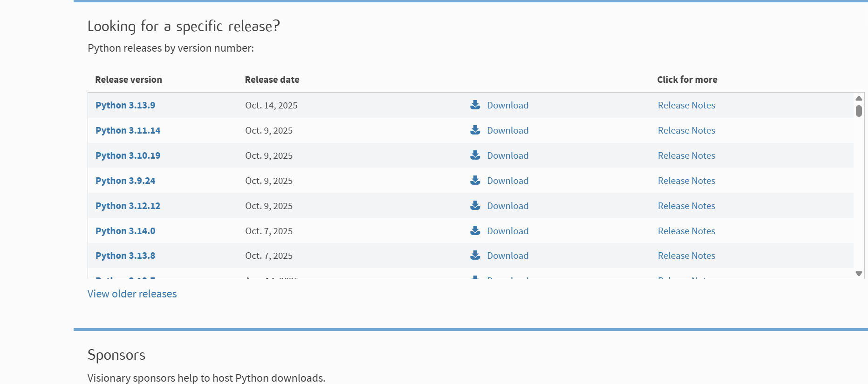
Task: Click the Oct. 9, 2025 date for Python 3.9.24
Action: 269,181
